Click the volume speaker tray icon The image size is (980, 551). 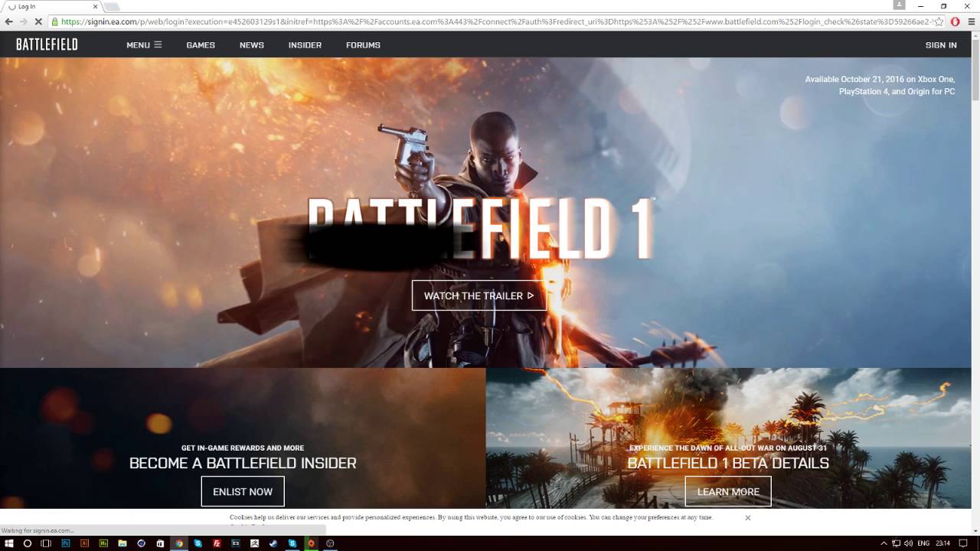[908, 543]
